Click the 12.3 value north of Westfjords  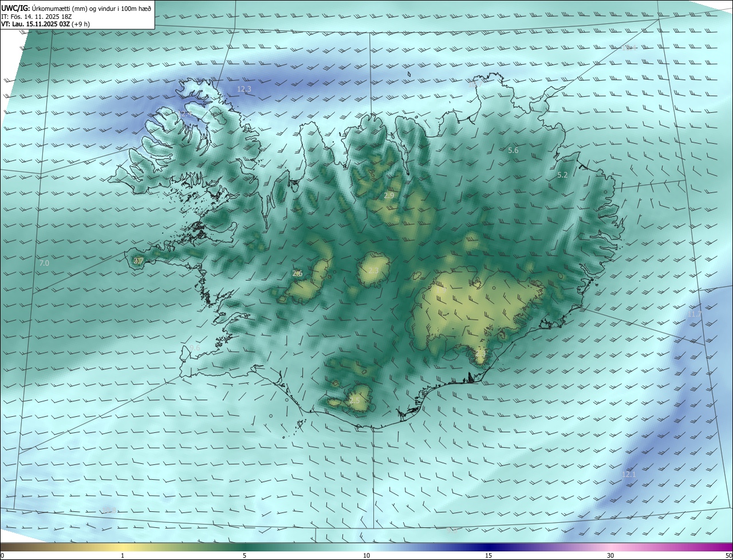[x=244, y=89]
